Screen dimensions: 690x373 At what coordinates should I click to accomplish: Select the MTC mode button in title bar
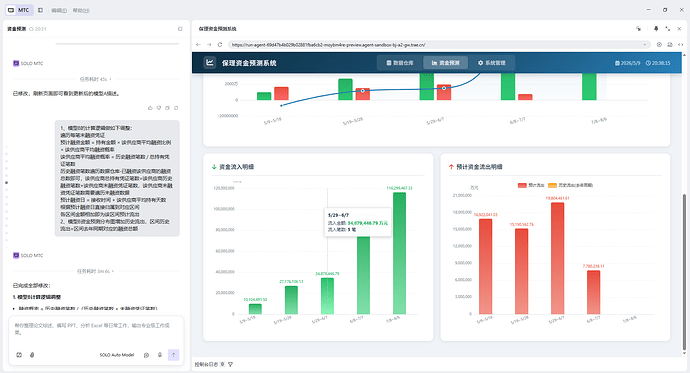tap(18, 10)
